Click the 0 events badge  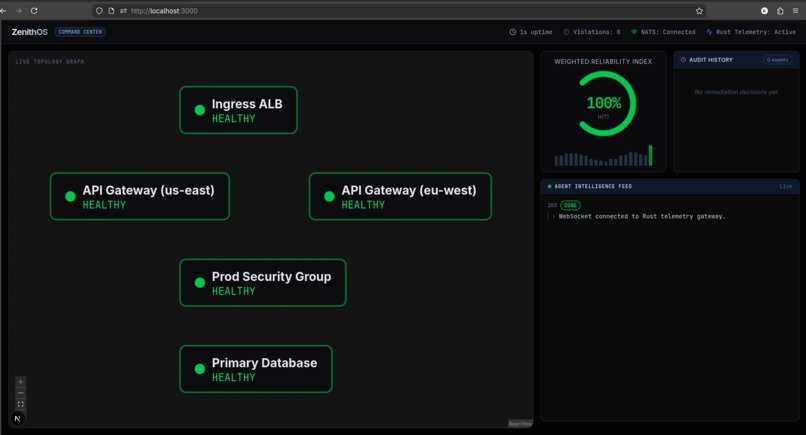(777, 60)
